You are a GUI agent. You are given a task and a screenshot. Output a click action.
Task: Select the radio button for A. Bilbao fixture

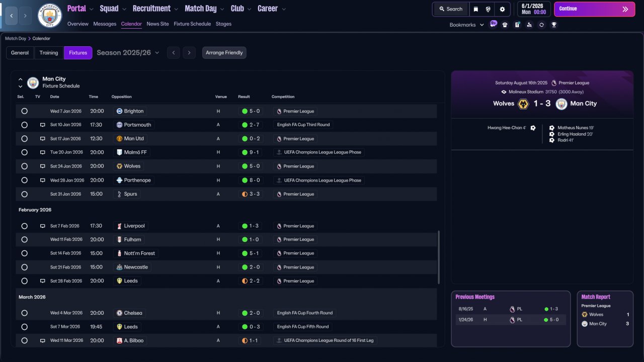24,341
